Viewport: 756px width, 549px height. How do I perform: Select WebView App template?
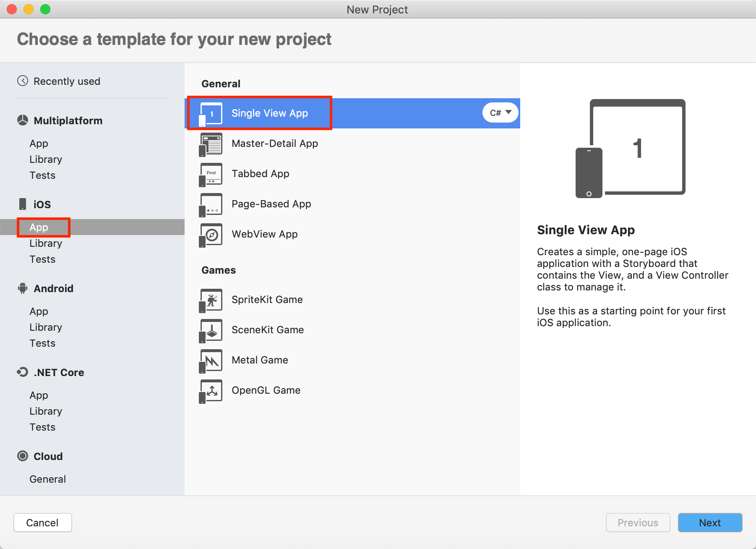tap(352, 234)
